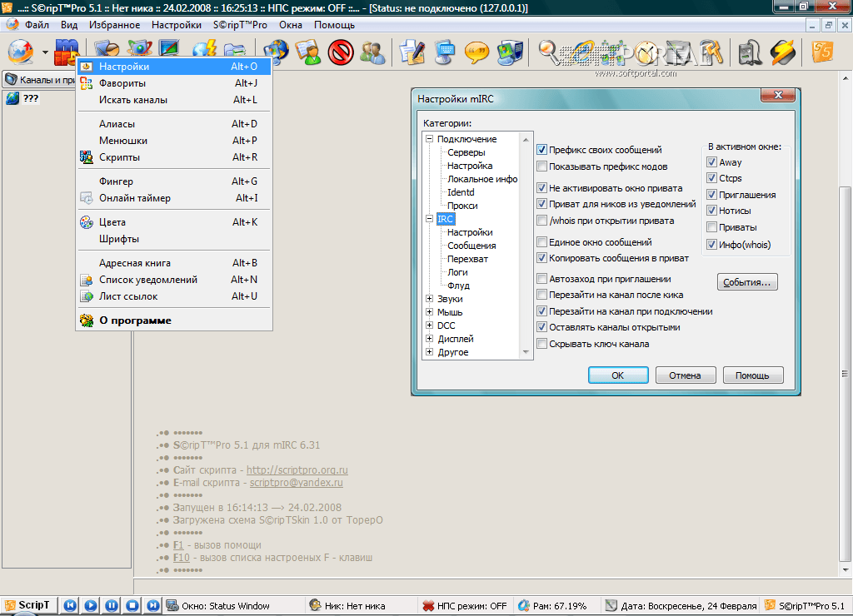Viewport: 853px width, 616px height.
Task: Click the lightning bolt toolbar icon
Action: point(783,52)
